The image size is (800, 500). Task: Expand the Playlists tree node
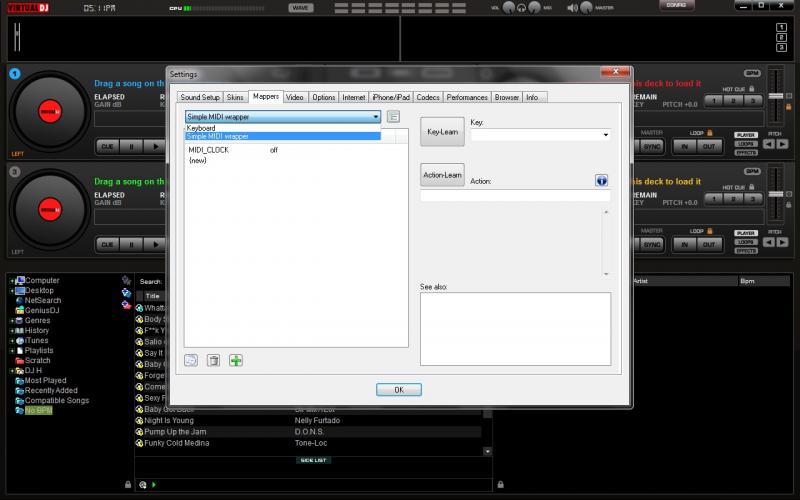[x=12, y=351]
